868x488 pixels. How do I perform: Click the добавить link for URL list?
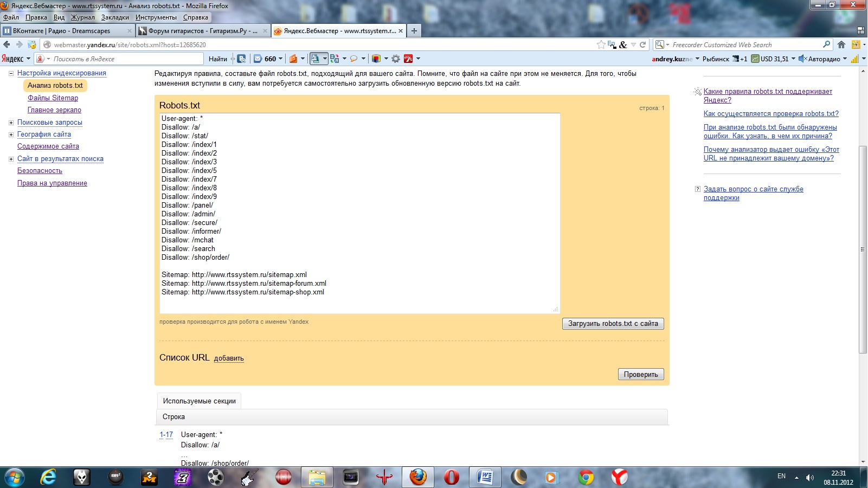[x=229, y=358]
